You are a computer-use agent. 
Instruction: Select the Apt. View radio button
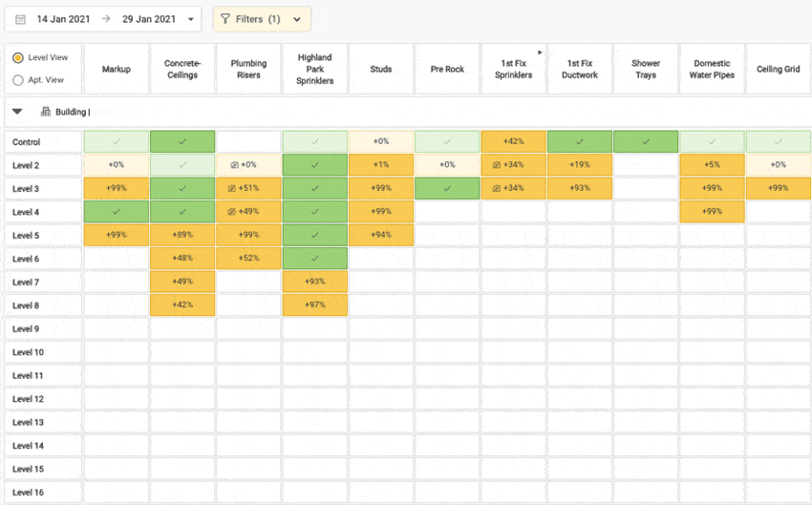click(18, 80)
